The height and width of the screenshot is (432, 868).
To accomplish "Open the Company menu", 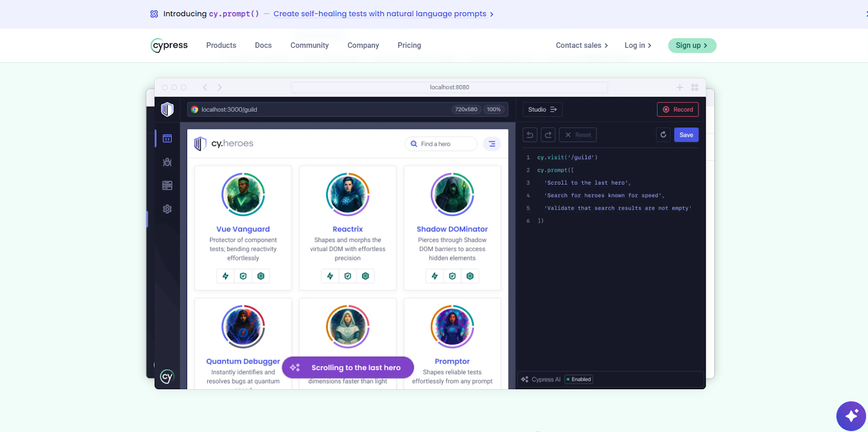I will [363, 46].
